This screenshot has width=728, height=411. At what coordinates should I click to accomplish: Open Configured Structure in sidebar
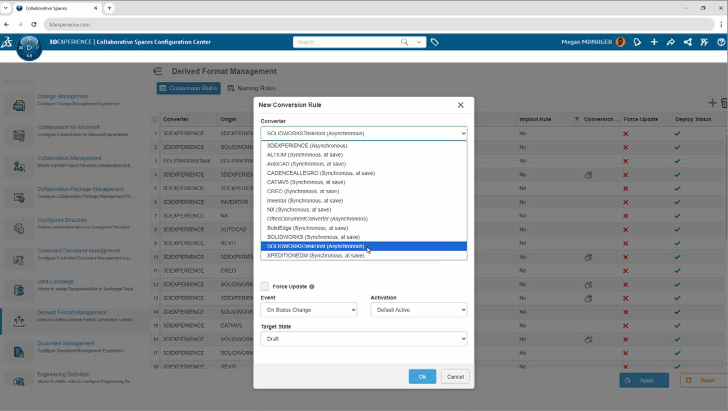[62, 220]
